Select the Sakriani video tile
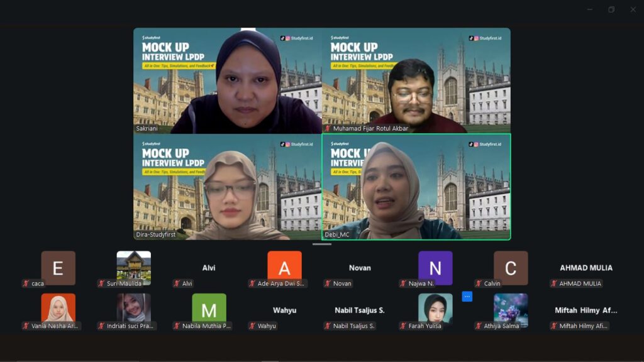 click(227, 80)
